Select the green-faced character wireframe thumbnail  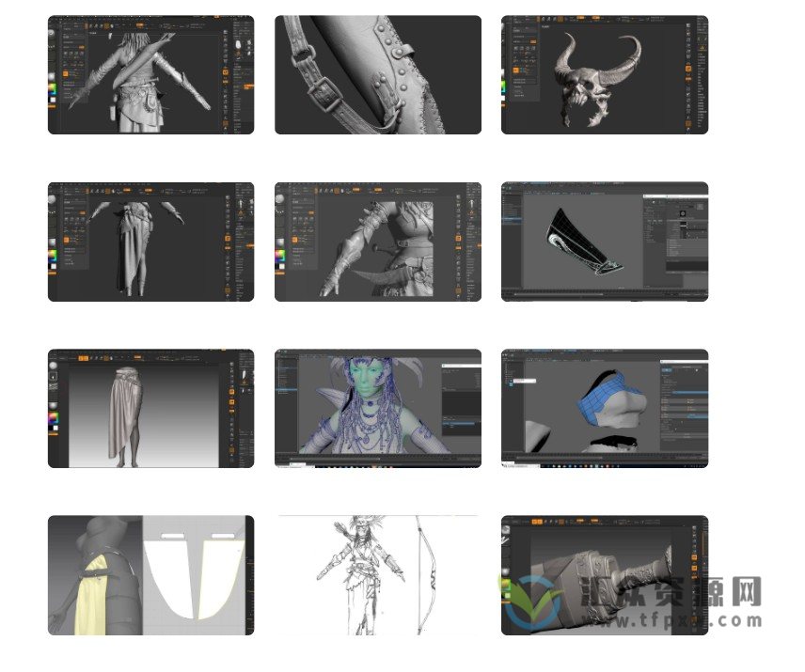pyautogui.click(x=377, y=408)
